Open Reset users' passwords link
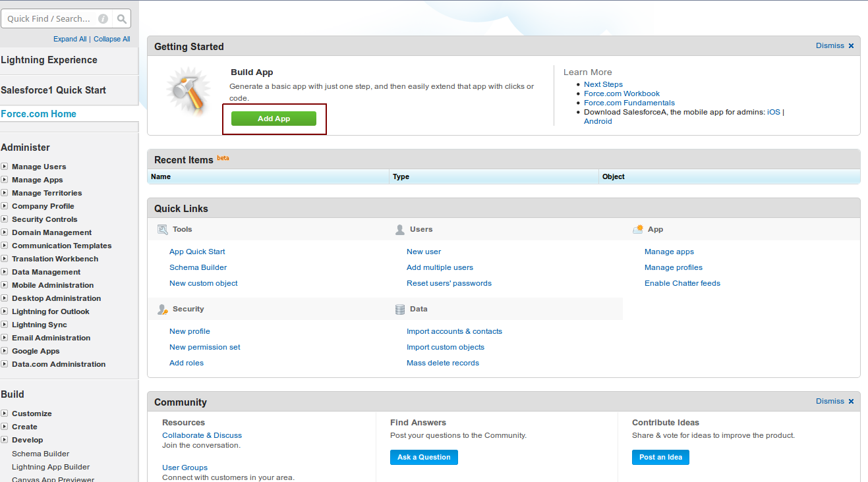The height and width of the screenshot is (482, 868). [x=449, y=283]
